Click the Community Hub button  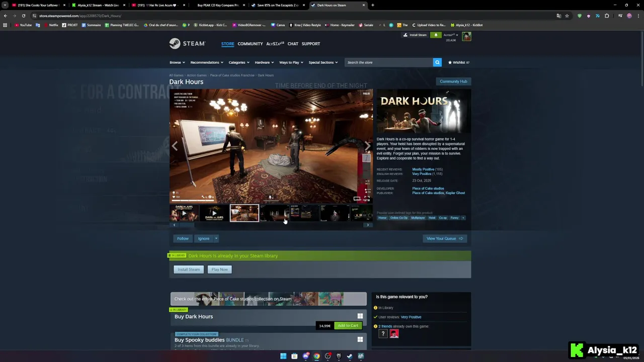click(453, 81)
